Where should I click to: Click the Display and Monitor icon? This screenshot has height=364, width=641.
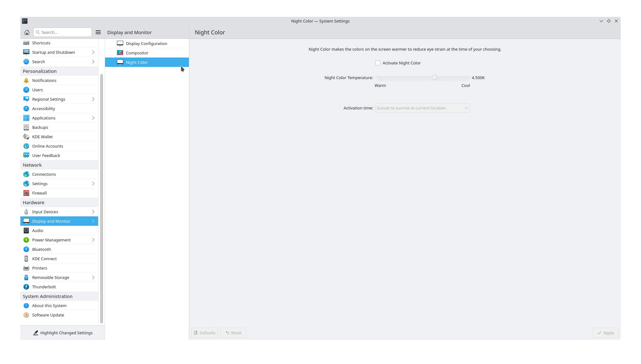click(x=26, y=221)
